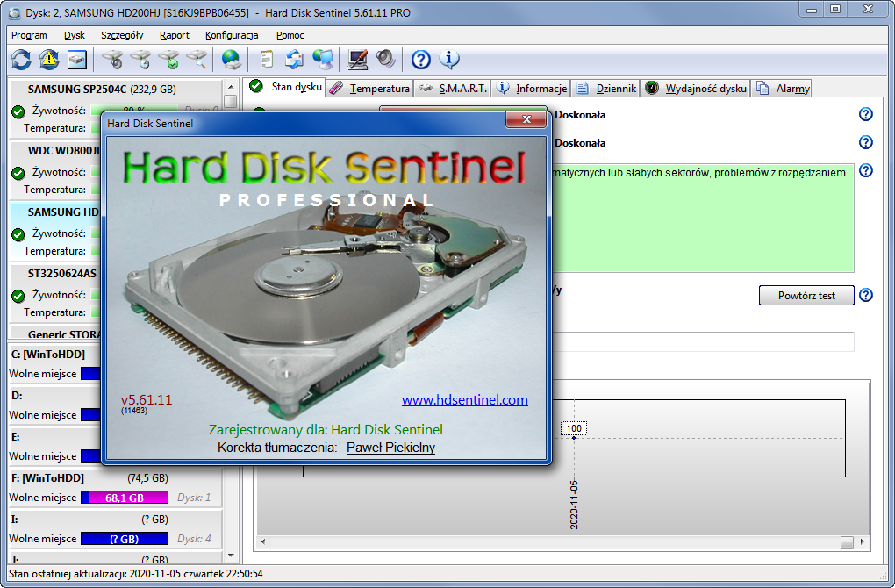Screen dimensions: 895x588
Task: Click green check icon of ST3250624AS disk
Action: pyautogui.click(x=18, y=296)
